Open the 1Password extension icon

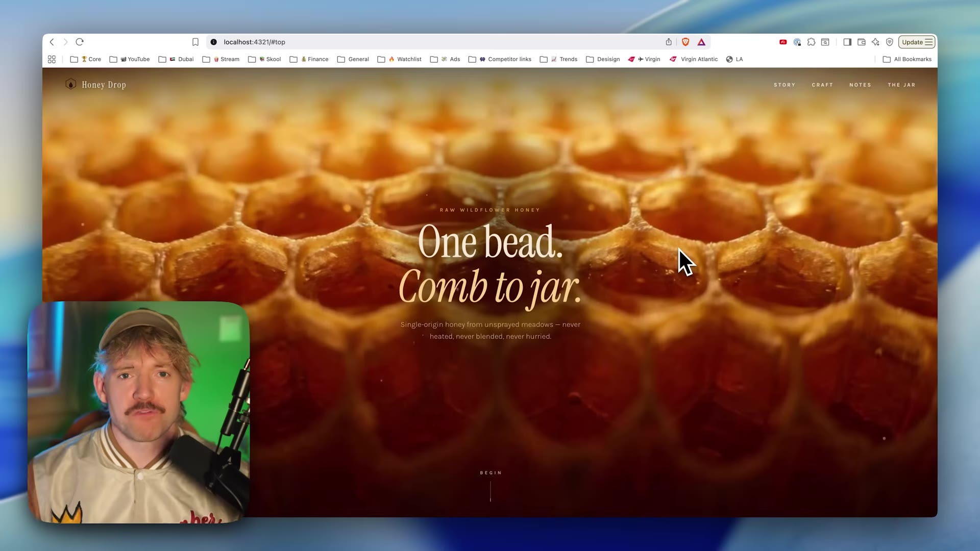point(797,42)
